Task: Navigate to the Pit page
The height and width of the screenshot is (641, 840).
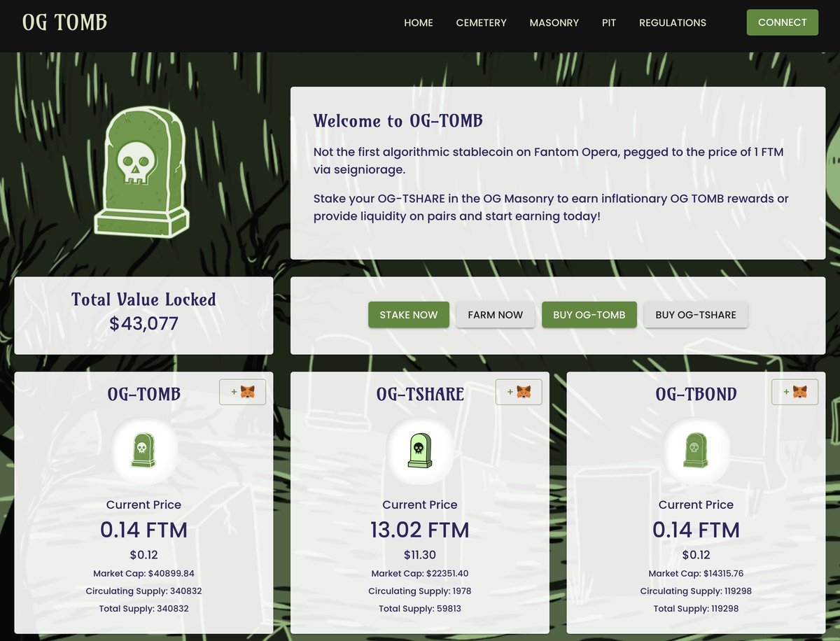Action: coord(609,22)
